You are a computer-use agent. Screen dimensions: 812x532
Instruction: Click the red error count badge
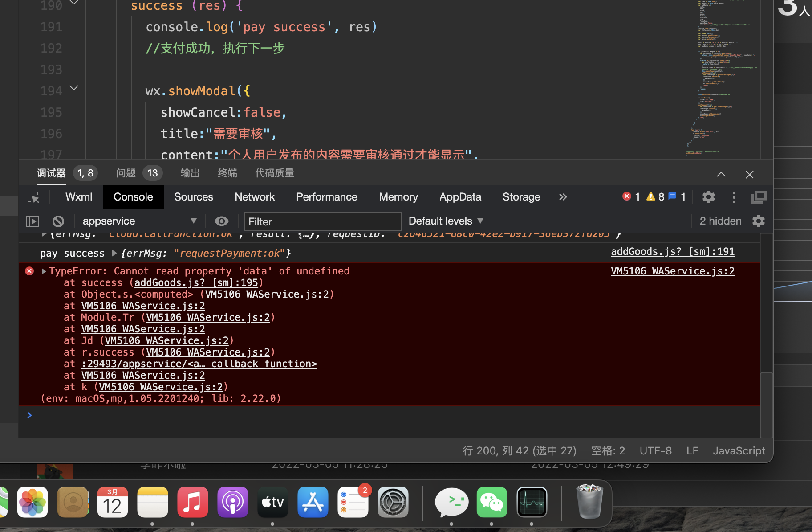[631, 196]
